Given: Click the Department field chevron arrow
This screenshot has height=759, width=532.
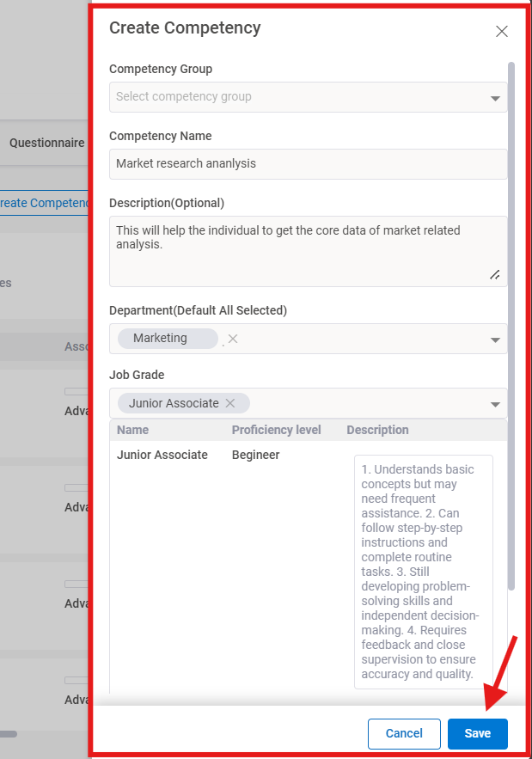Looking at the screenshot, I should pyautogui.click(x=496, y=339).
